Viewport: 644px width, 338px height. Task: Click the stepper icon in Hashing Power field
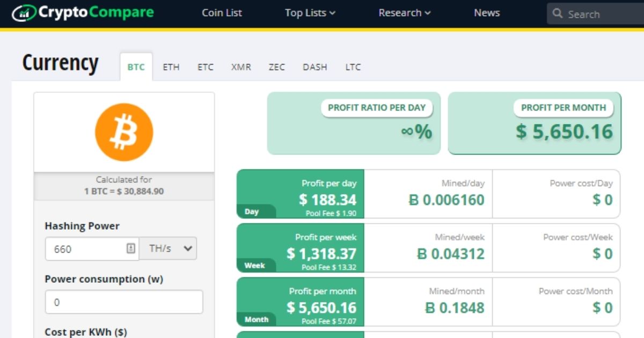(132, 248)
